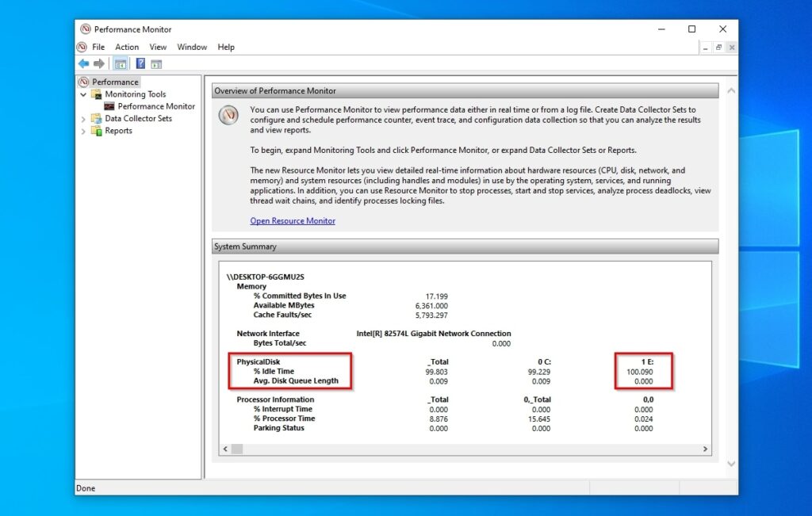Click the Show Action Pane toolbar icon
The width and height of the screenshot is (812, 516).
(x=156, y=63)
